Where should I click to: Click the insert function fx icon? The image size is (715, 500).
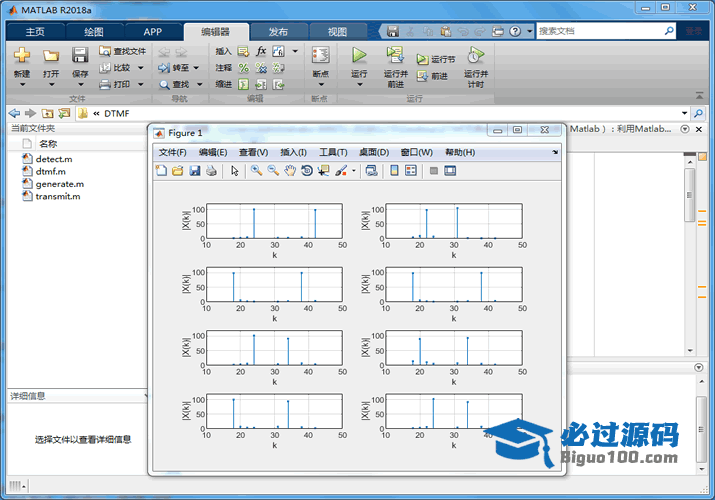tap(261, 51)
